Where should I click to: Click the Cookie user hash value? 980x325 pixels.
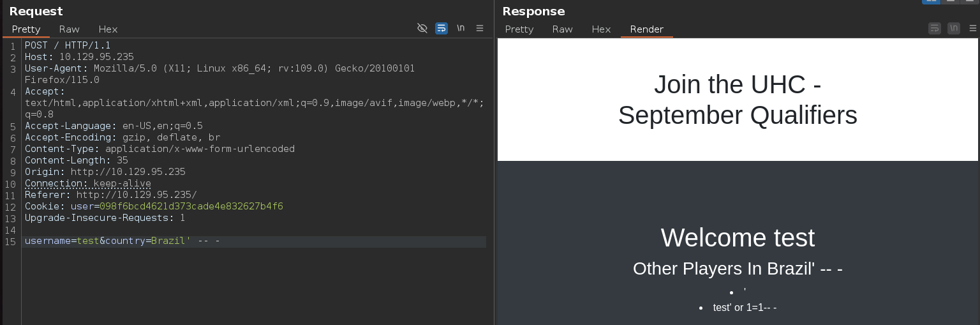[x=191, y=207]
